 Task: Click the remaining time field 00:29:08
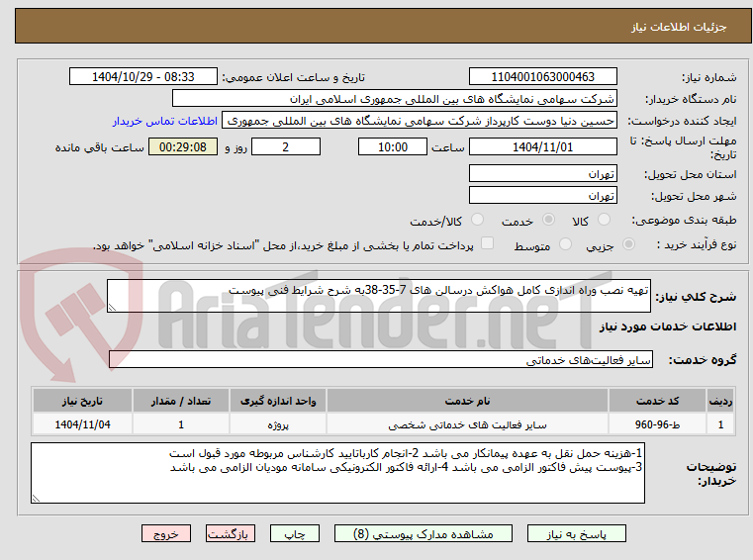pos(182,147)
